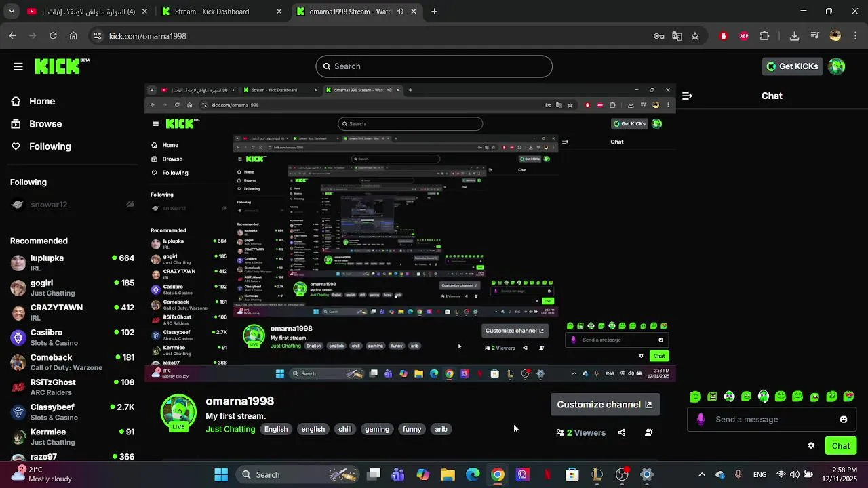
Task: Open Chrome home page button
Action: (73, 36)
